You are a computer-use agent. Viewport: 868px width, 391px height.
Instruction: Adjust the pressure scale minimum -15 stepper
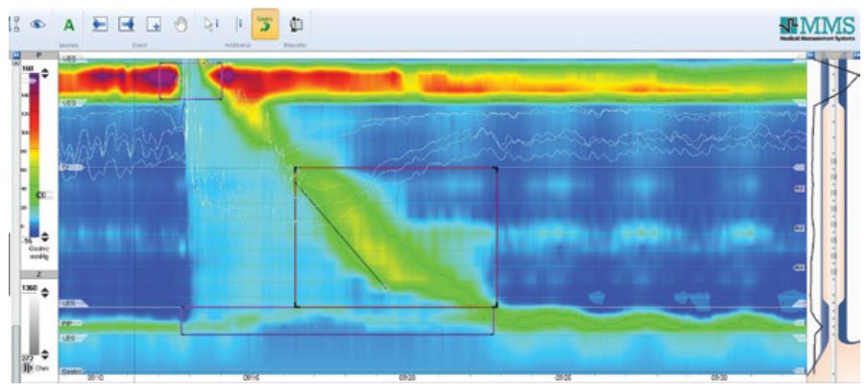point(45,236)
